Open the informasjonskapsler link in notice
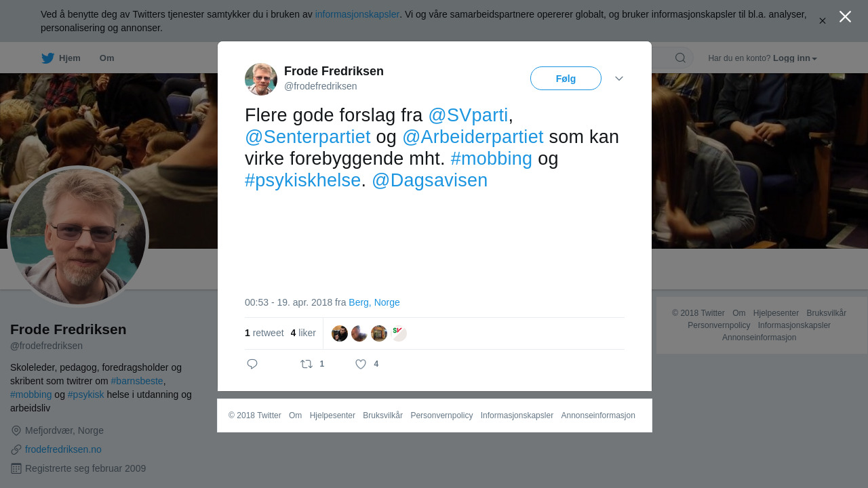Viewport: 868px width, 488px height. (357, 14)
